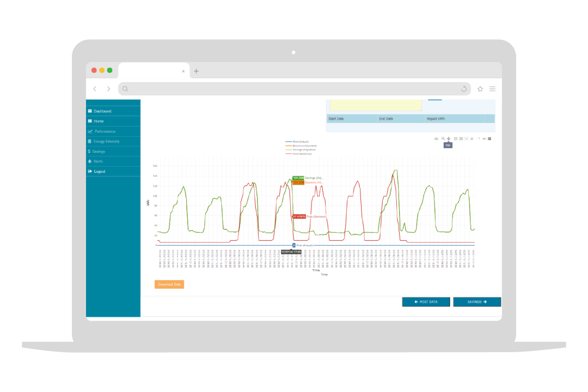Click the camera download-plot icon in chart toolbar
The image size is (588, 392).
436,139
